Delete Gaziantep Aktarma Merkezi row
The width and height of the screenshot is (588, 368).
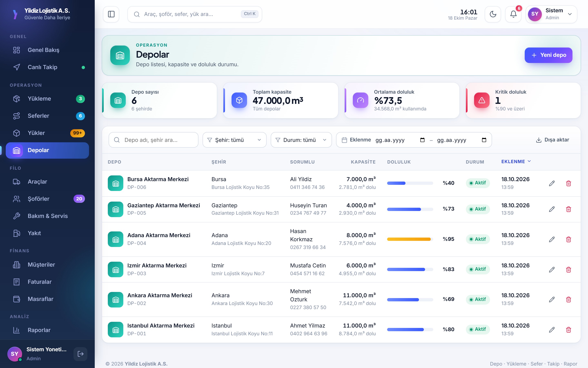pyautogui.click(x=569, y=209)
